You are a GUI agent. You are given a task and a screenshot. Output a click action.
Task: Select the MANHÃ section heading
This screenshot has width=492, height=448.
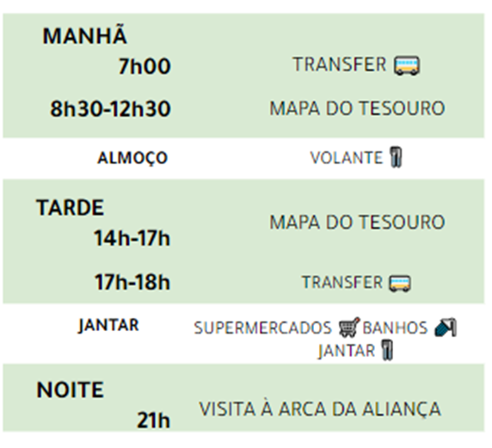click(x=84, y=35)
